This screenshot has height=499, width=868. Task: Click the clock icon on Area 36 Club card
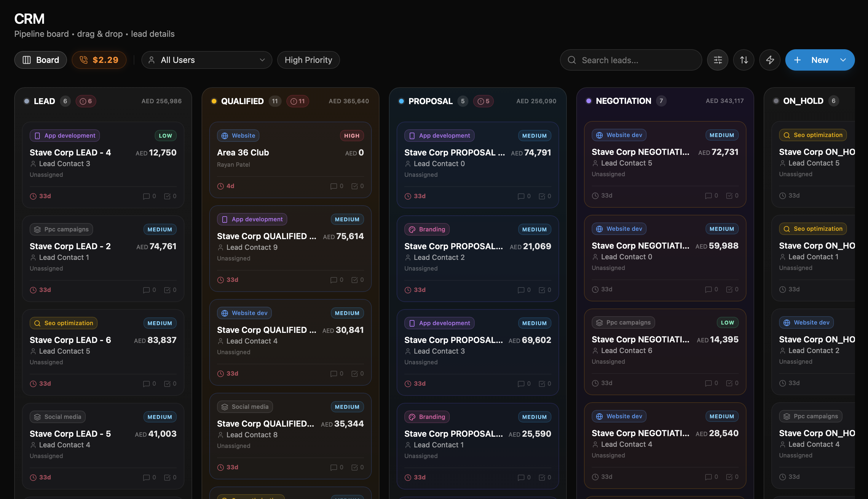221,186
